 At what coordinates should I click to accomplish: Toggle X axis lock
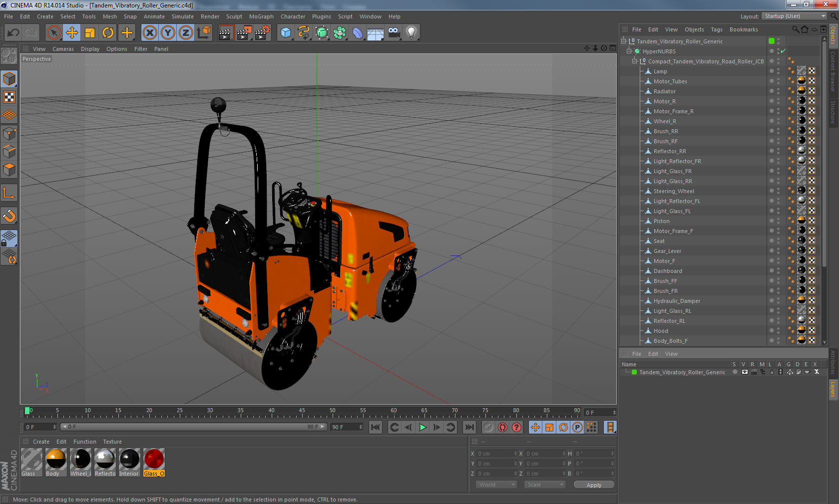point(149,33)
